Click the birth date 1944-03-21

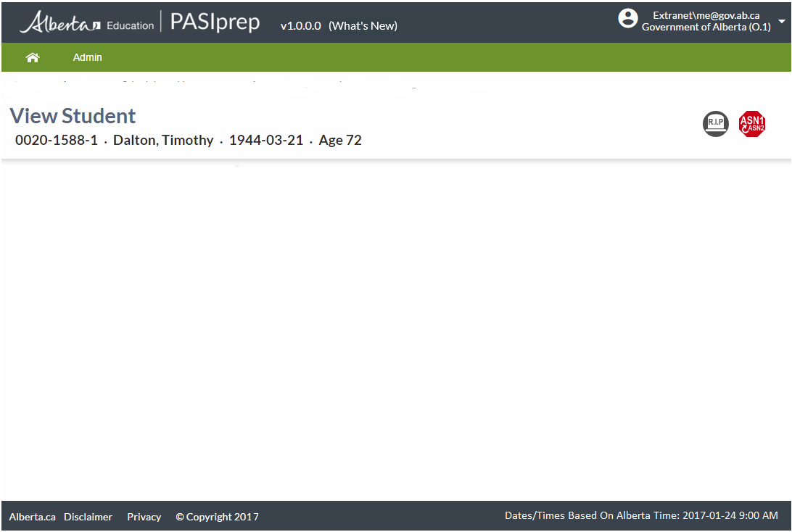[x=266, y=140]
